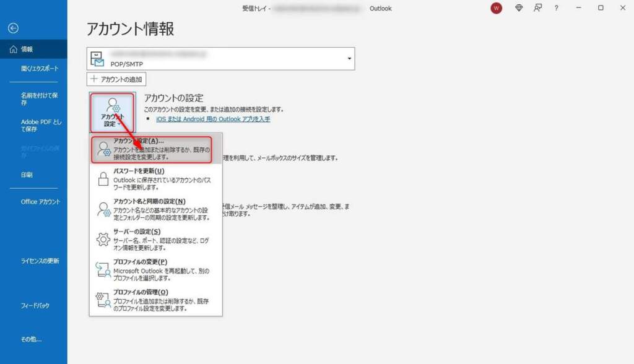This screenshot has height=364, width=634.
Task: Click the アカウントの設定 section title
Action: point(174,98)
